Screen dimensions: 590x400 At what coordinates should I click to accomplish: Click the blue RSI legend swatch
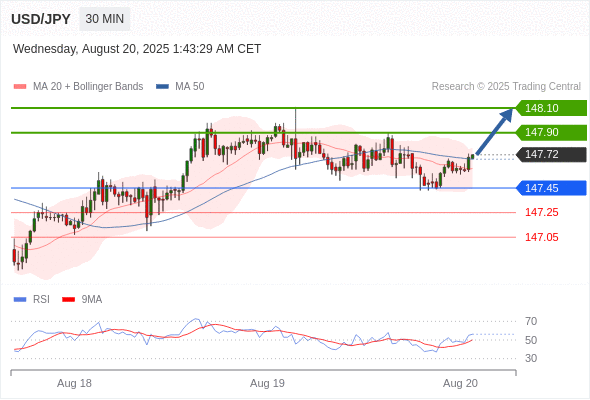pyautogui.click(x=20, y=300)
